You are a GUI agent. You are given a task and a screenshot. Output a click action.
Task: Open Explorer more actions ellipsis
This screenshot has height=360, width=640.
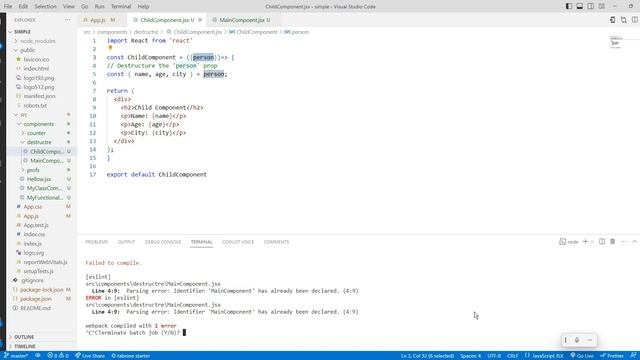[x=67, y=20]
